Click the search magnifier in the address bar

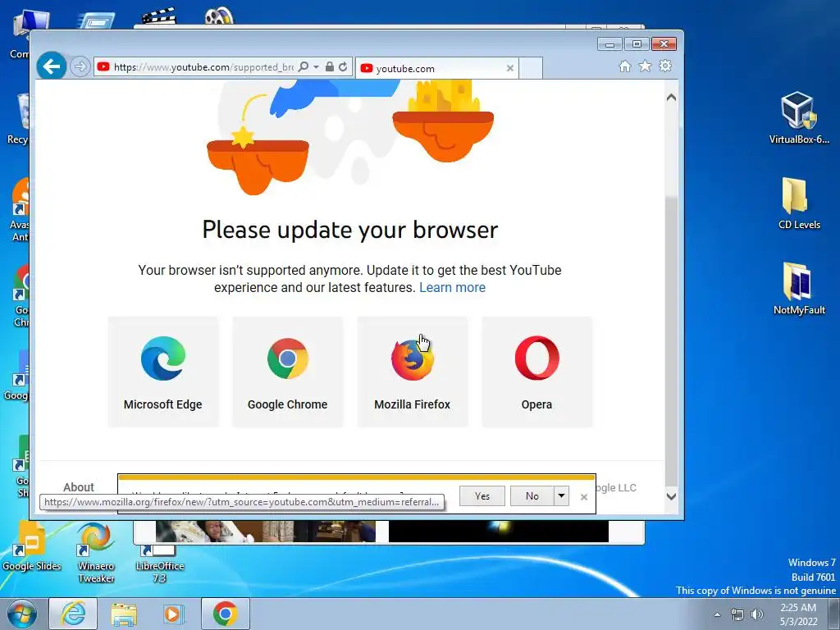(x=304, y=67)
